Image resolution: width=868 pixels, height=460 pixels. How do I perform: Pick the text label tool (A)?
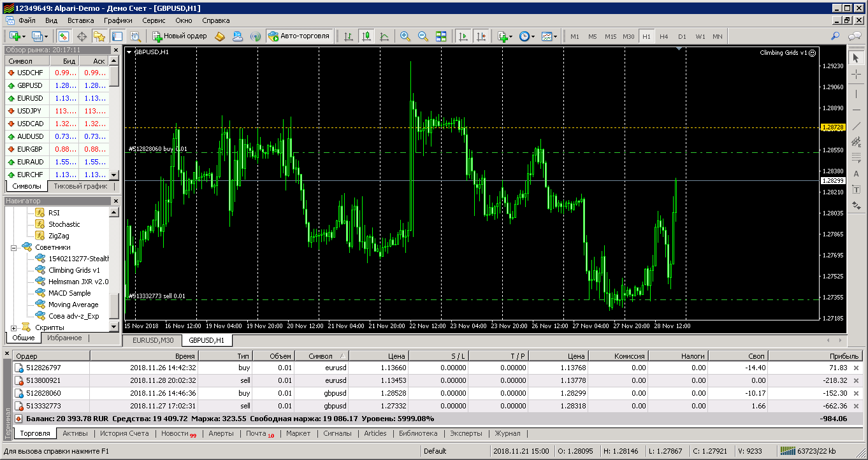[x=856, y=174]
